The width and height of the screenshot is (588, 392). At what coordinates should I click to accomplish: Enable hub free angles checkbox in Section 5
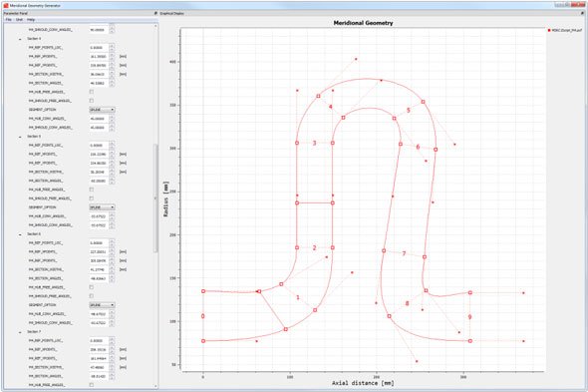[92, 190]
